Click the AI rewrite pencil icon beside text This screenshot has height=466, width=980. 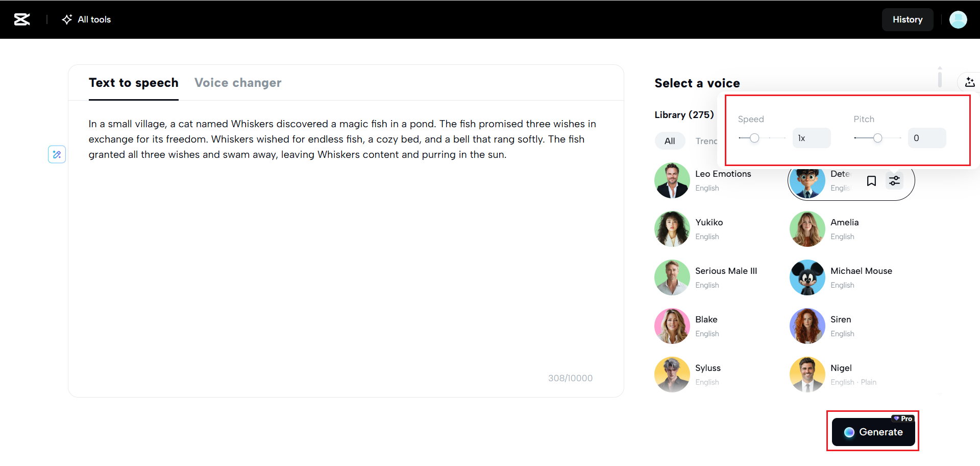pyautogui.click(x=57, y=154)
